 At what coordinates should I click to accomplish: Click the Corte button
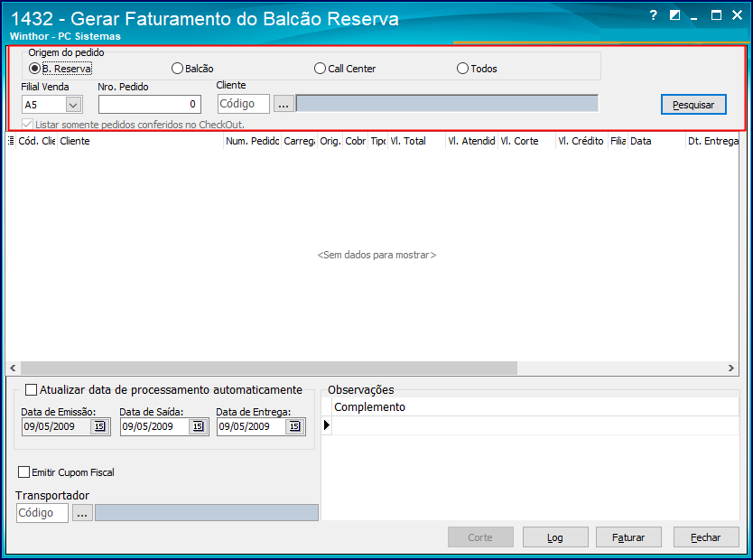480,537
